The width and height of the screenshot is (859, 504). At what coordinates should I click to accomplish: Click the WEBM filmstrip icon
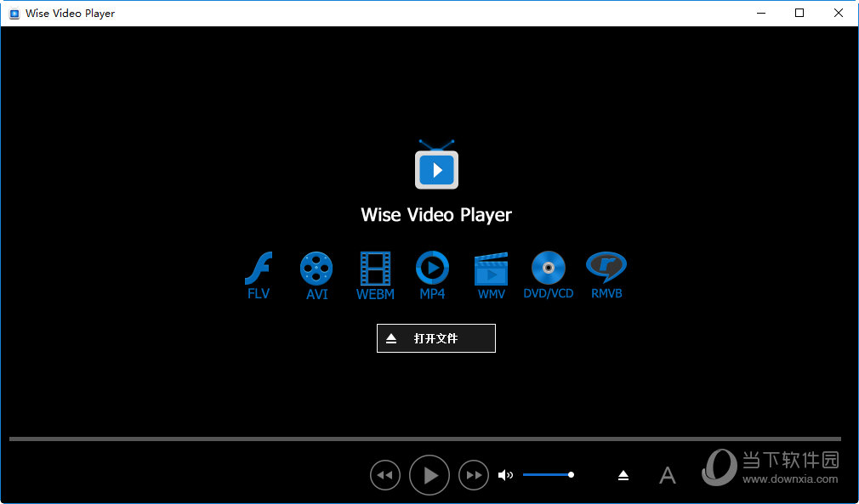tap(375, 276)
